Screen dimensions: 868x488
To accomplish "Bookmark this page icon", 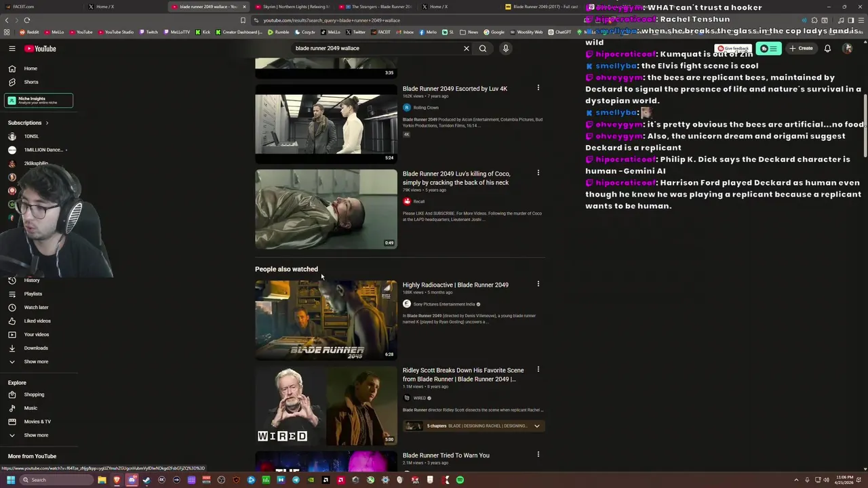I will tap(243, 20).
